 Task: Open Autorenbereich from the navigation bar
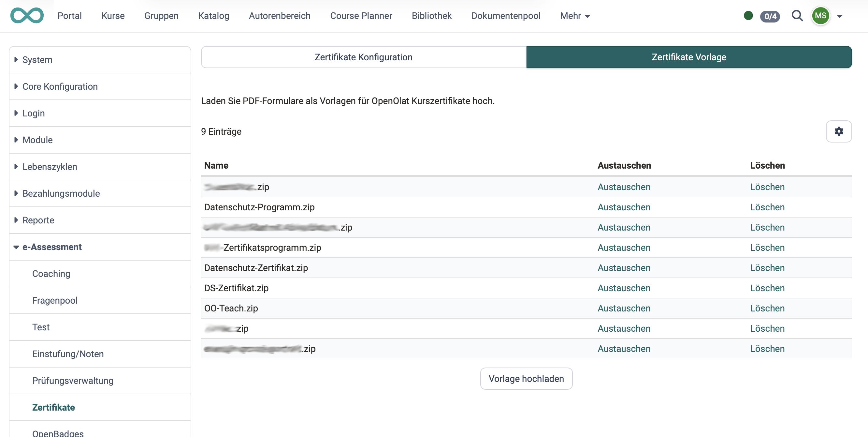280,16
